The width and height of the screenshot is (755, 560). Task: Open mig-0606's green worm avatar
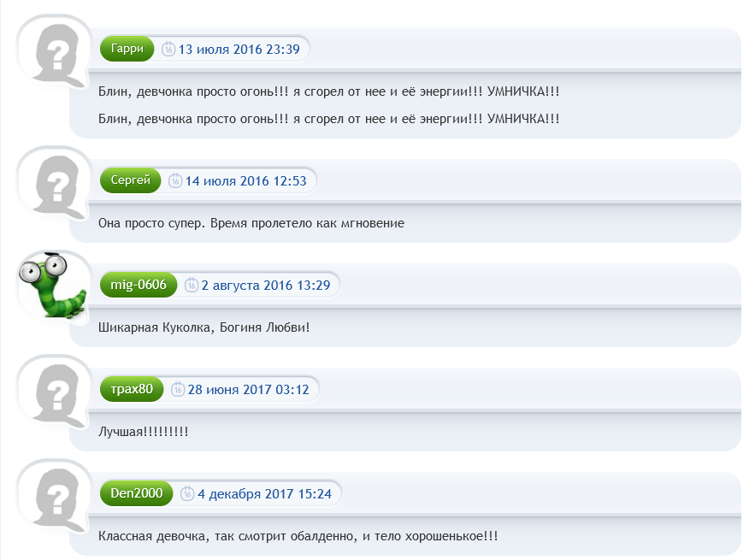53,286
